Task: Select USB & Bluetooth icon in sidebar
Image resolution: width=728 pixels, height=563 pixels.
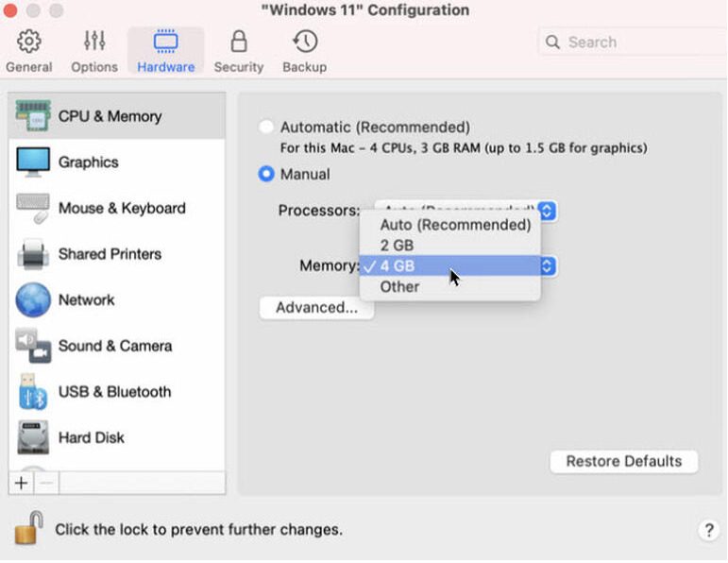Action: click(33, 392)
